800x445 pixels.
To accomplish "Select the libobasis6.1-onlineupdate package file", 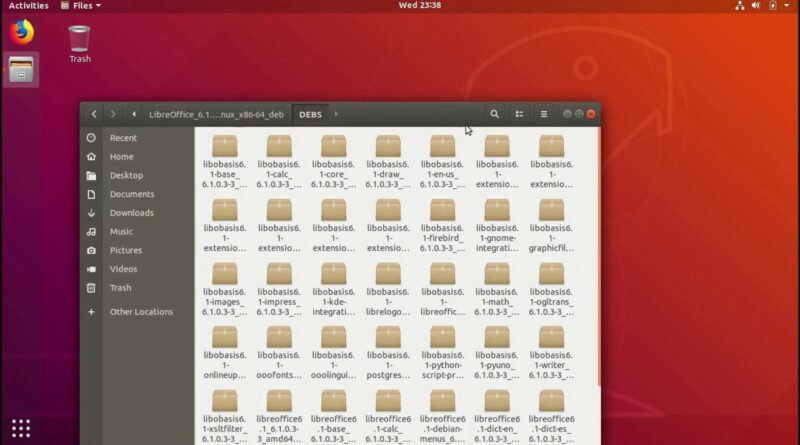I will point(224,352).
